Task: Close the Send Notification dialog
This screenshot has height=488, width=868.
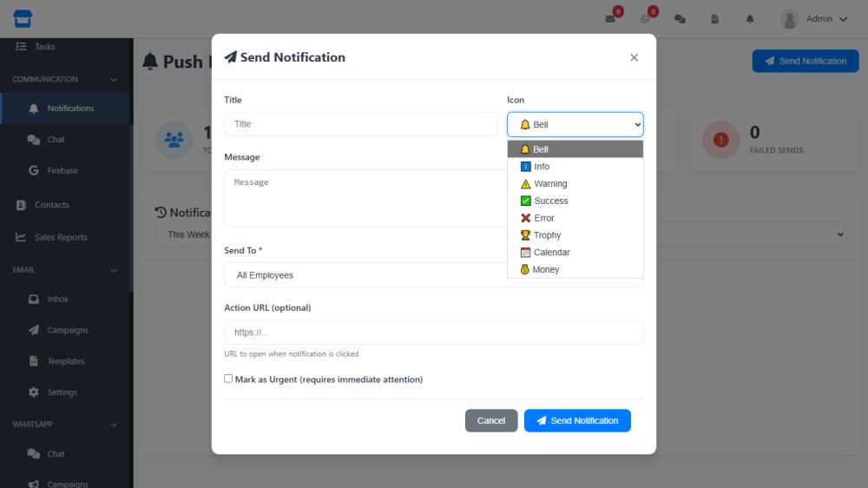Action: pyautogui.click(x=634, y=57)
